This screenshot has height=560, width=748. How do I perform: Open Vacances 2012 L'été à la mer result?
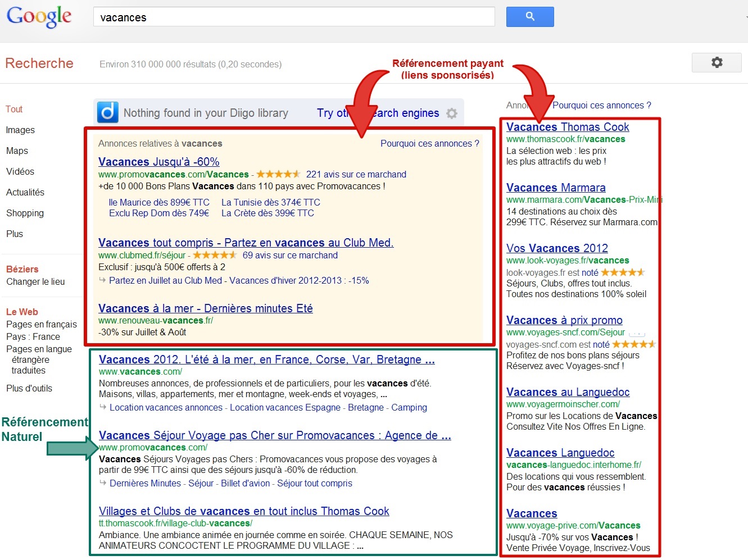coord(267,359)
